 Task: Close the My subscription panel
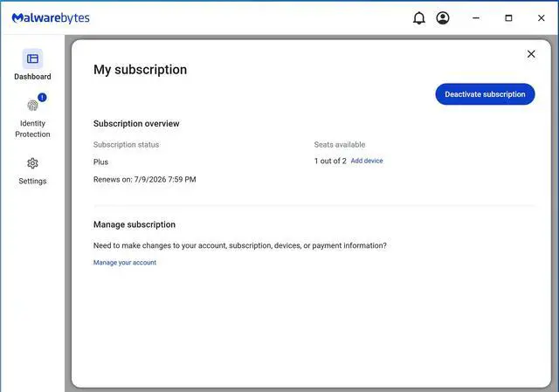tap(531, 54)
